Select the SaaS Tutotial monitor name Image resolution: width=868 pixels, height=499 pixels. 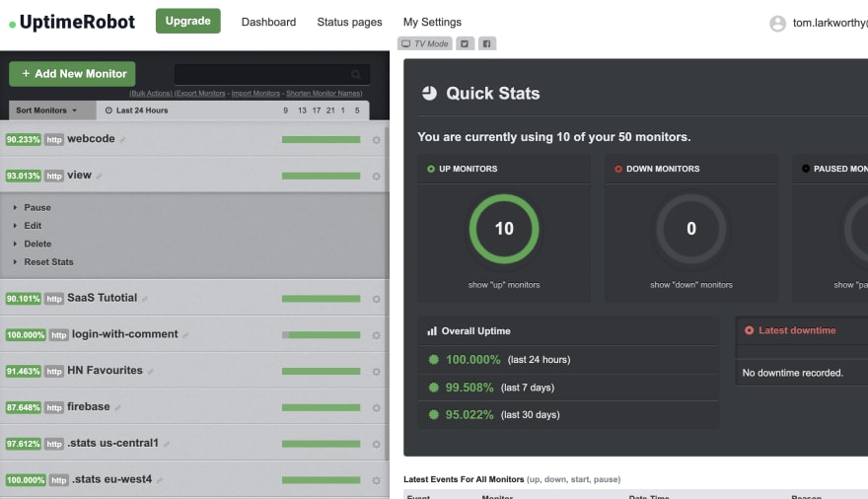pyautogui.click(x=102, y=298)
